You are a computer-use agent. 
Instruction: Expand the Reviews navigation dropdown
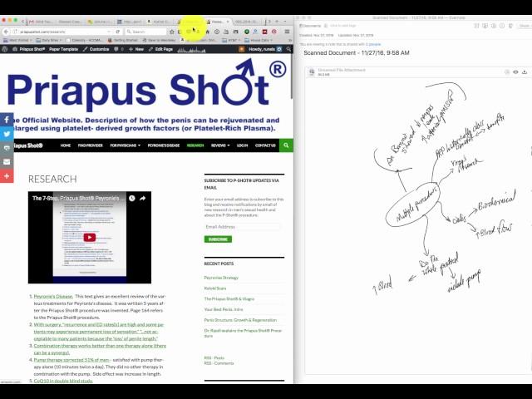click(220, 145)
